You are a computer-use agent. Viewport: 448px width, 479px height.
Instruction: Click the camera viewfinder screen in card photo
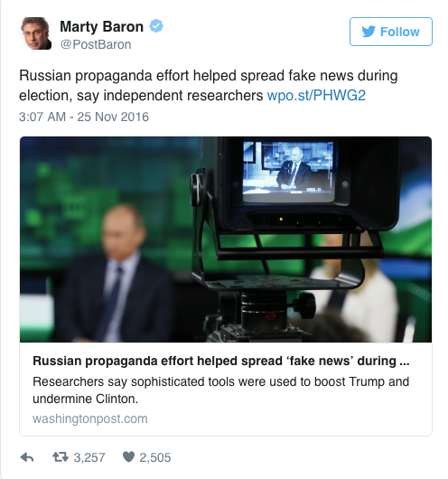coord(288,171)
